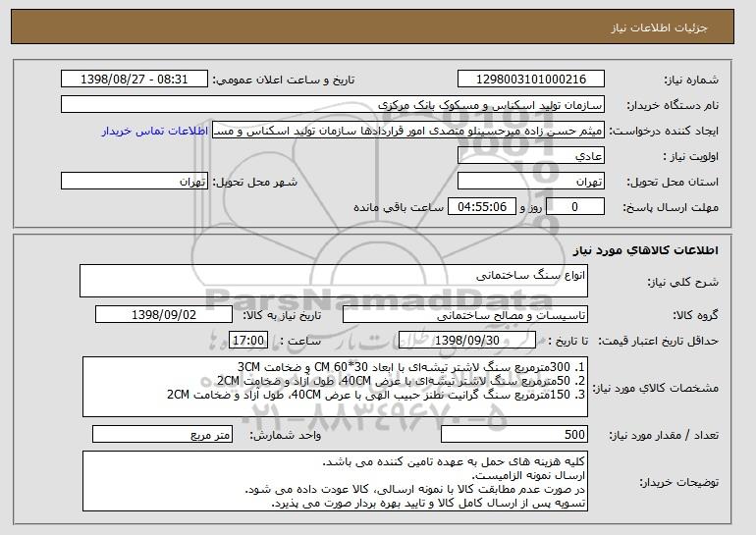Click delivery city field تهران

pos(135,182)
